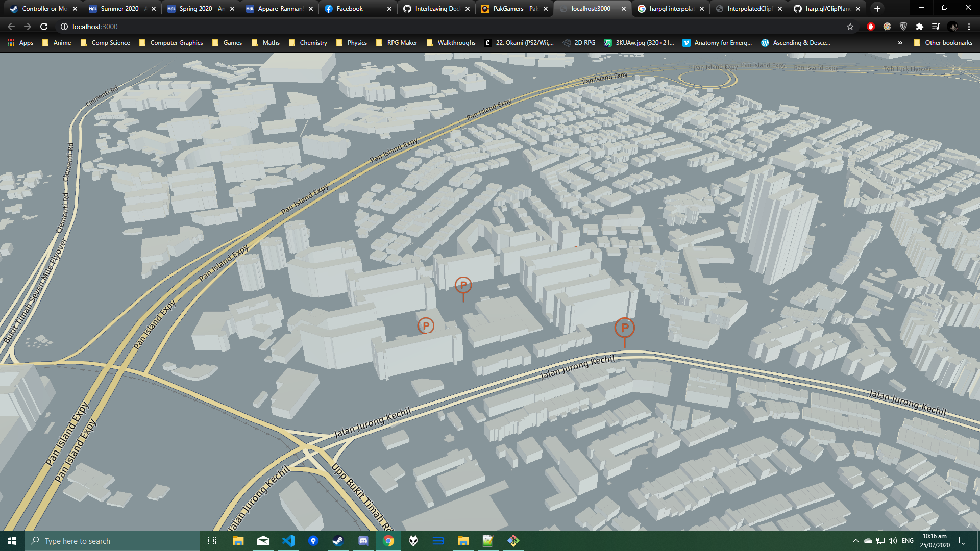
Task: Launch Visual Studio Code from the taskbar
Action: 288,541
